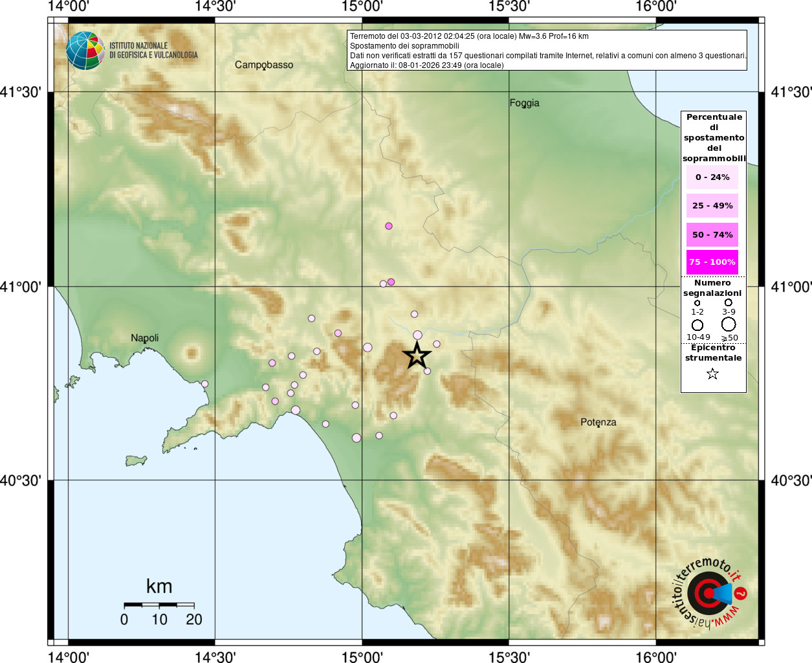Click the star symbol in the legend
The width and height of the screenshot is (812, 663).
[712, 374]
